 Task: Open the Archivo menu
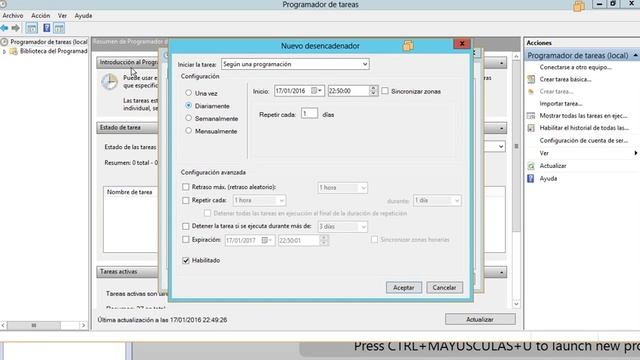(13, 16)
